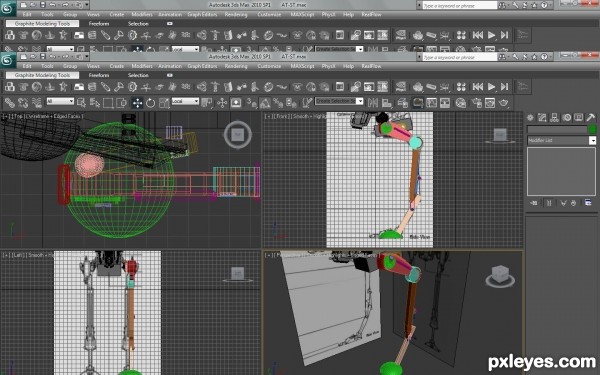Open the All selection filter dropdown
This screenshot has width=600, height=375.
(60, 101)
